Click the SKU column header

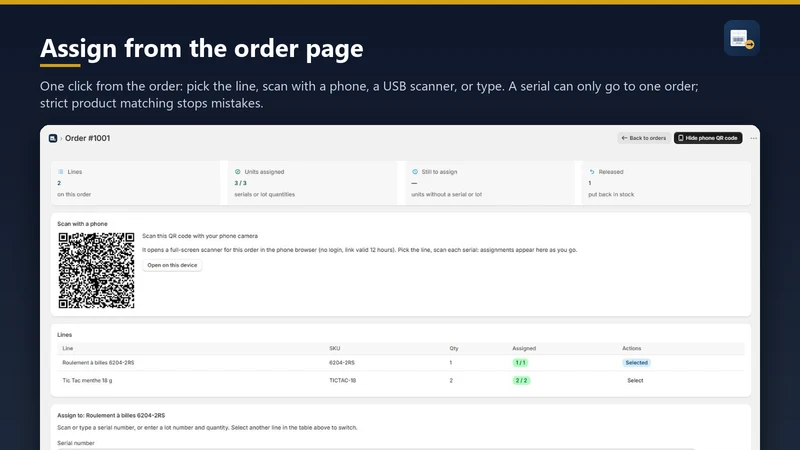(335, 348)
